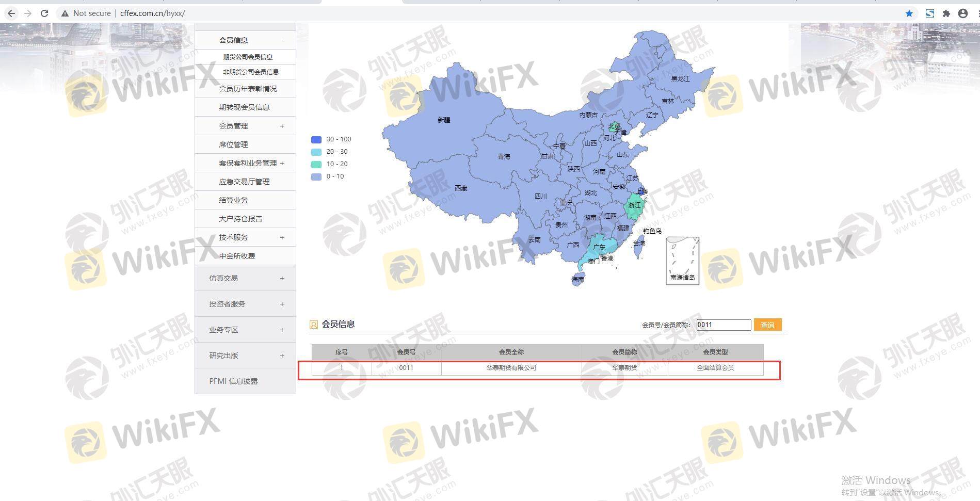Click the orange 查询 search button

(x=767, y=325)
